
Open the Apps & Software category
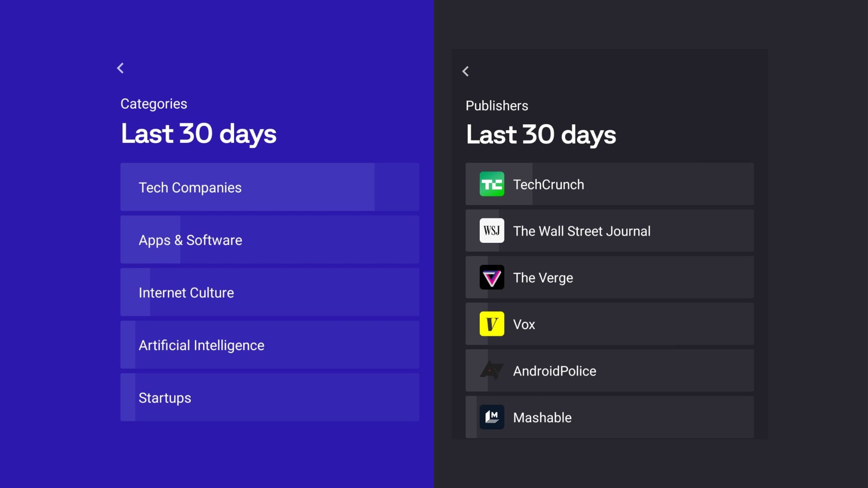click(270, 240)
